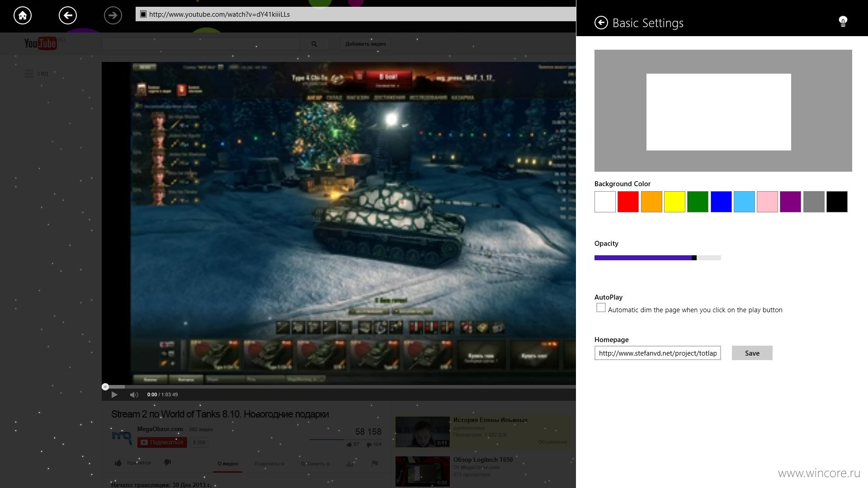Viewport: 868px width, 488px height.
Task: Click the video player frame
Action: (x=339, y=223)
